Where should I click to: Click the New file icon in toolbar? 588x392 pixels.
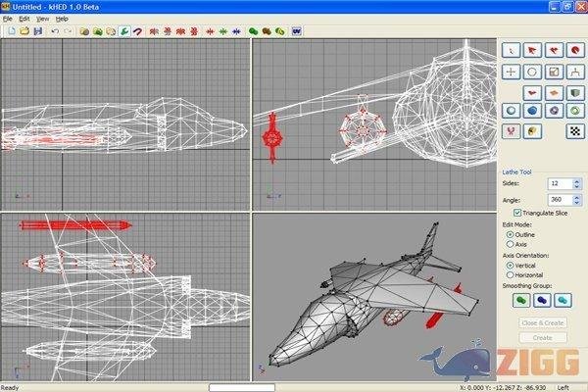pos(11,31)
